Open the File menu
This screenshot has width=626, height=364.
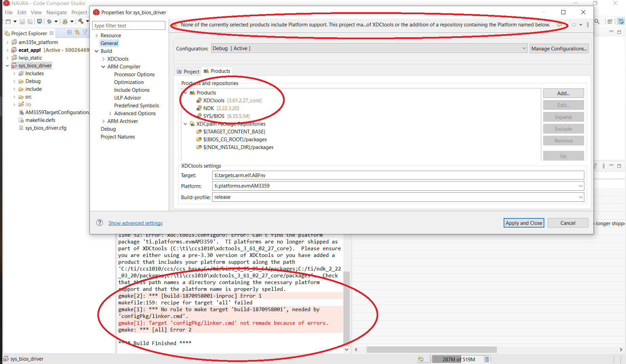click(x=8, y=12)
